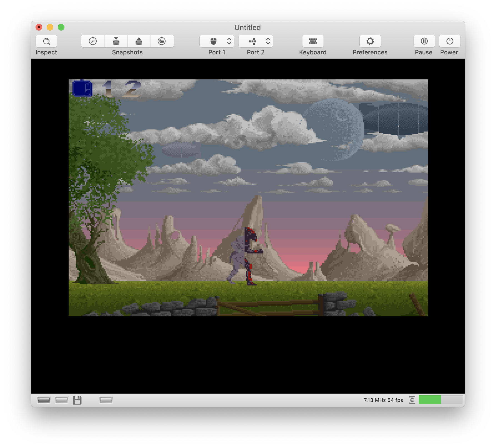The width and height of the screenshot is (496, 448).
Task: Click the "Untitled" window title
Action: [x=248, y=27]
